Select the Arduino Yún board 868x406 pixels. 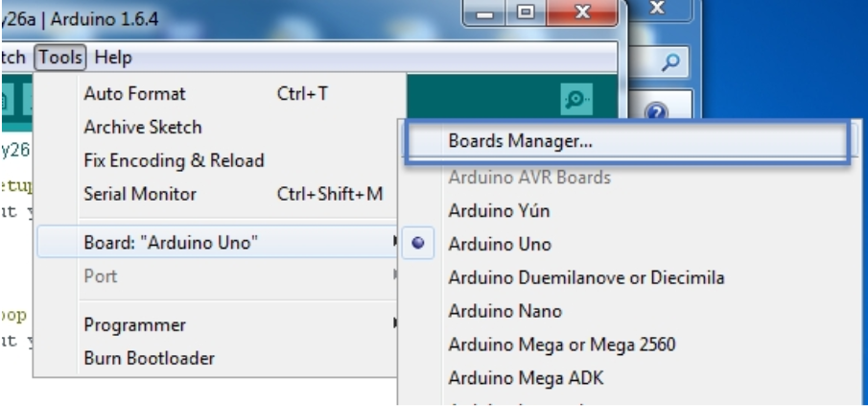click(631, 211)
